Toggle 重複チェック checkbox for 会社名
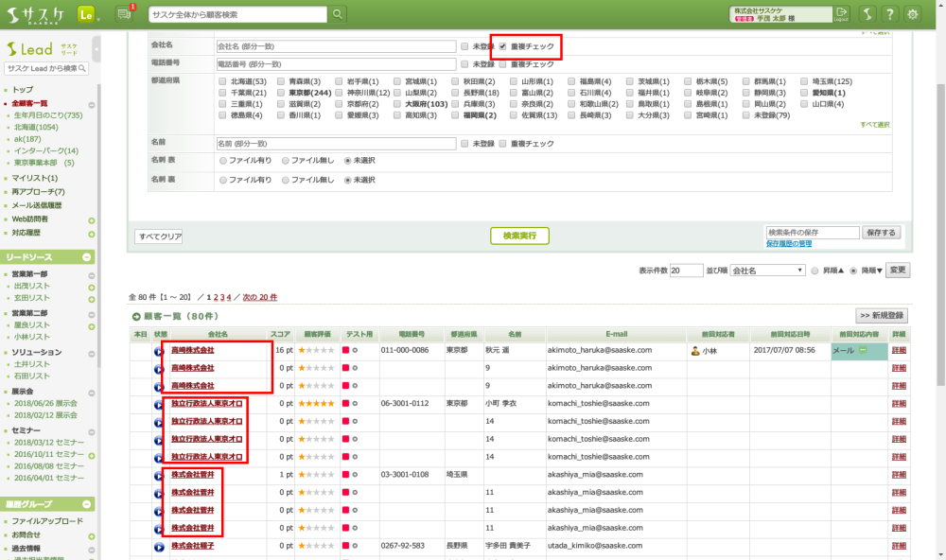Screen dimensions: 946x560 [502, 46]
